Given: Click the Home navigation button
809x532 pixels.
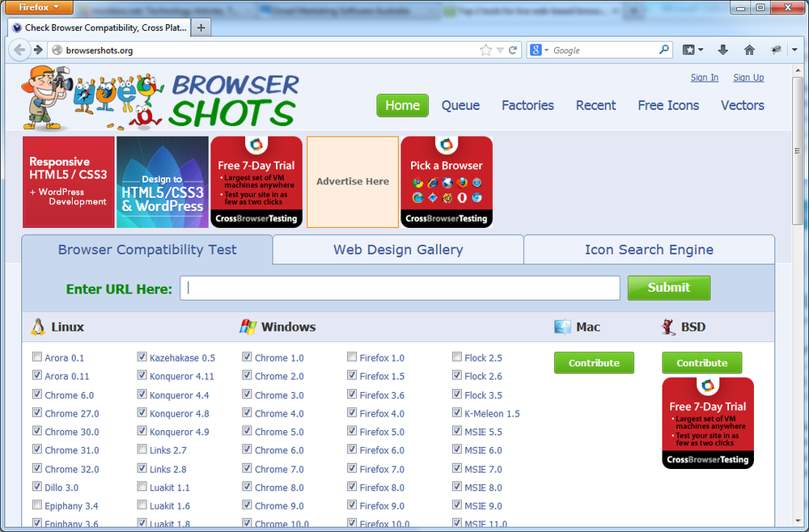Looking at the screenshot, I should [402, 105].
